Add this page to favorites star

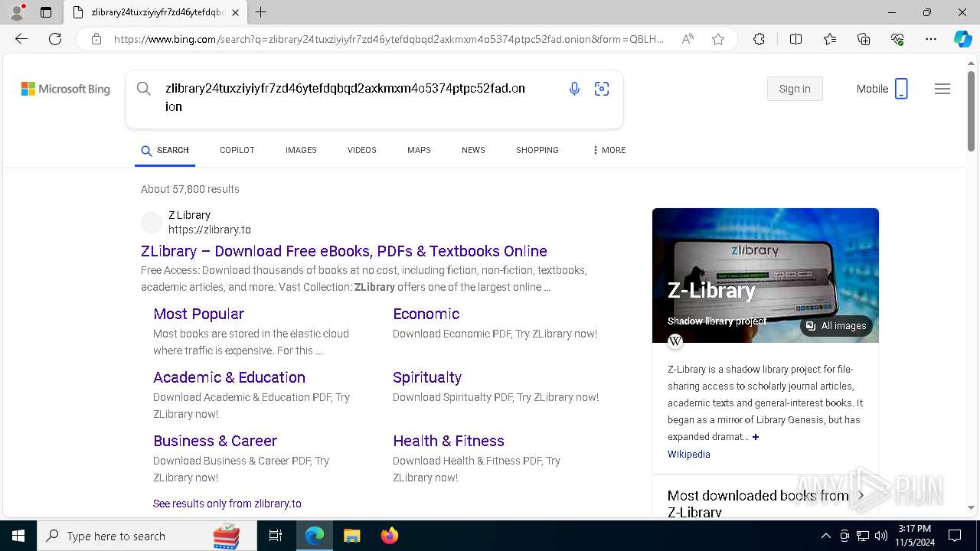pyautogui.click(x=718, y=39)
